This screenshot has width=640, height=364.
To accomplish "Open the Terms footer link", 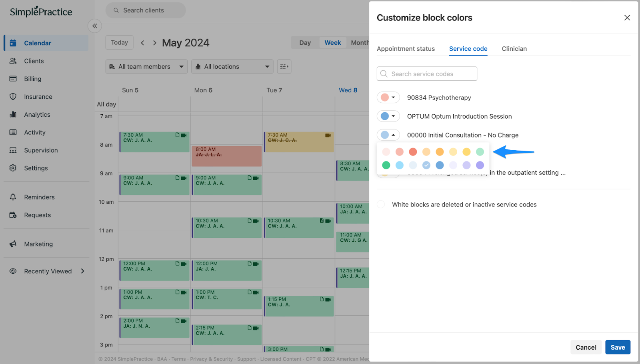I will point(178,359).
